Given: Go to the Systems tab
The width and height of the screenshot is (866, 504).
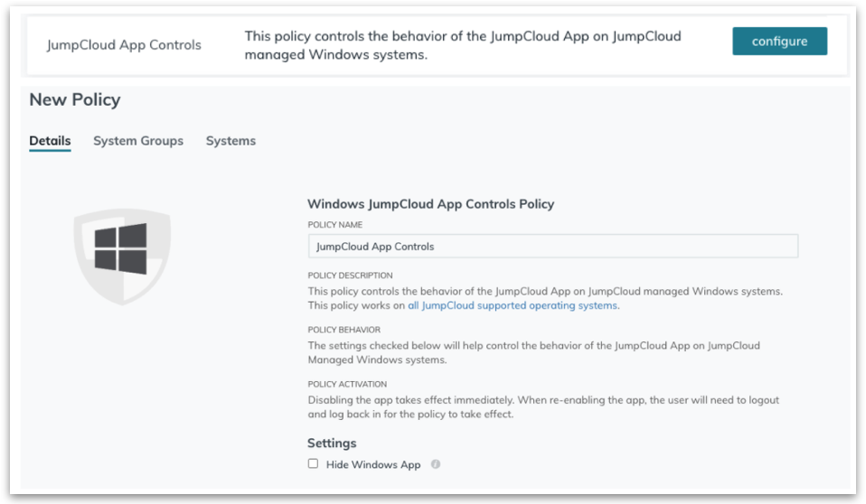Looking at the screenshot, I should tap(231, 141).
